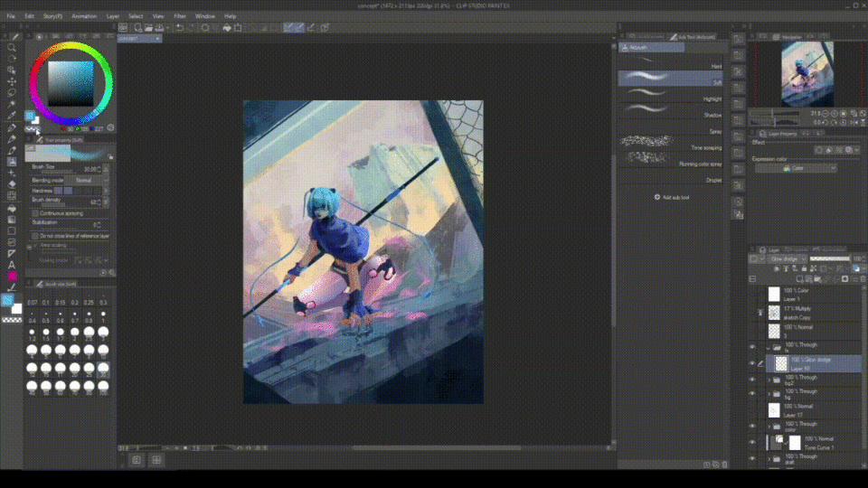
Task: Select the Airbrush tool in toolbar
Action: coord(12,162)
